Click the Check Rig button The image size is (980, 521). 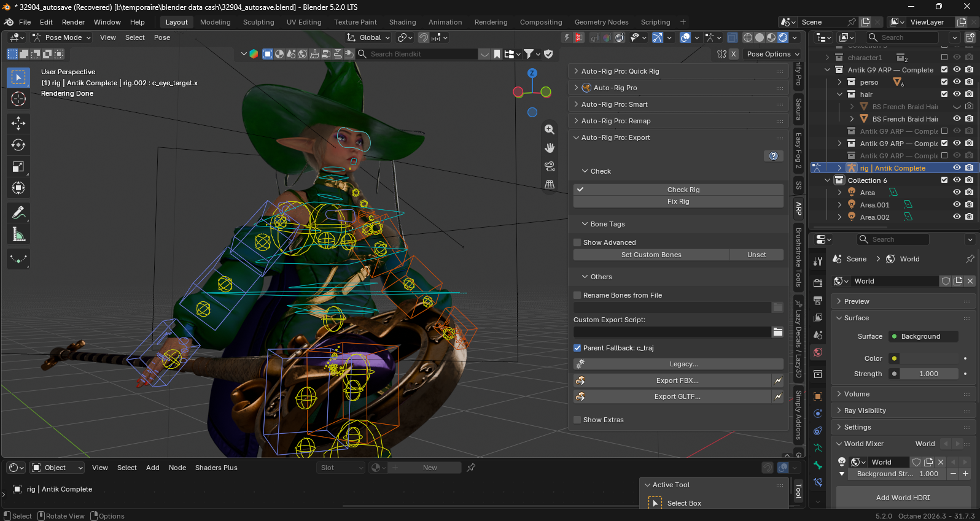click(679, 190)
